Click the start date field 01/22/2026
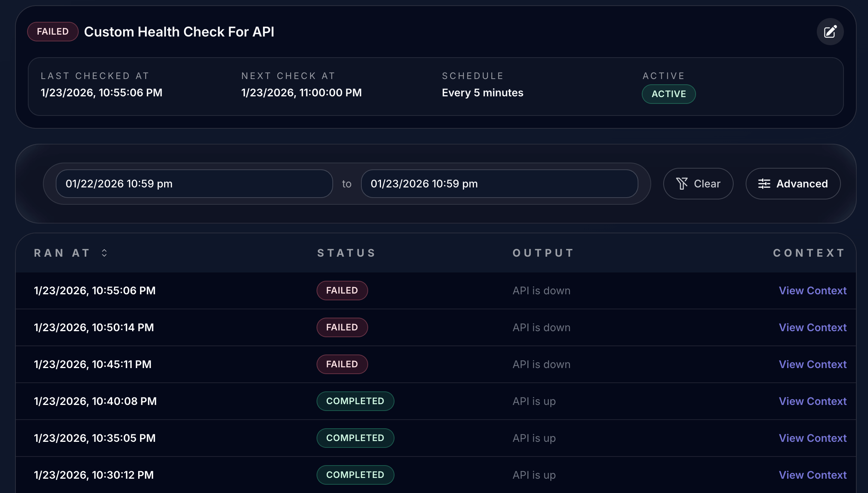This screenshot has height=493, width=868. [x=194, y=184]
